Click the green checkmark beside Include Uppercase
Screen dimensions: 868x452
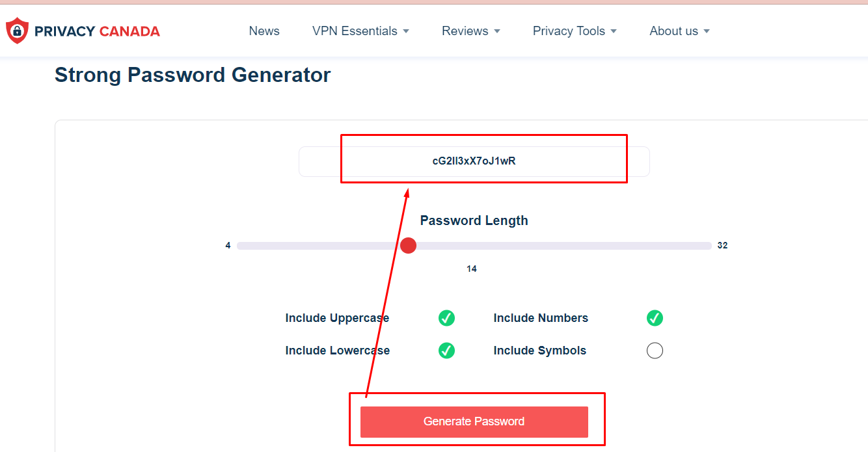point(446,318)
